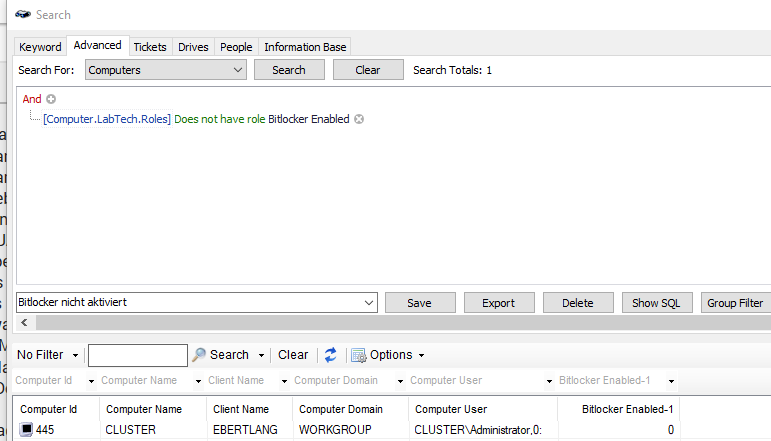
Task: Save the current search
Action: coord(420,303)
